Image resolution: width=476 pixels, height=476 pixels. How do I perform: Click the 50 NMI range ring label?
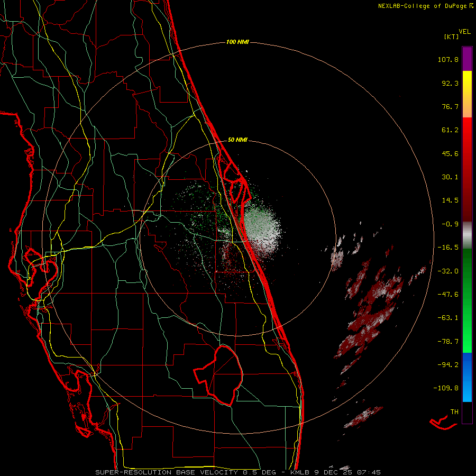tap(237, 140)
